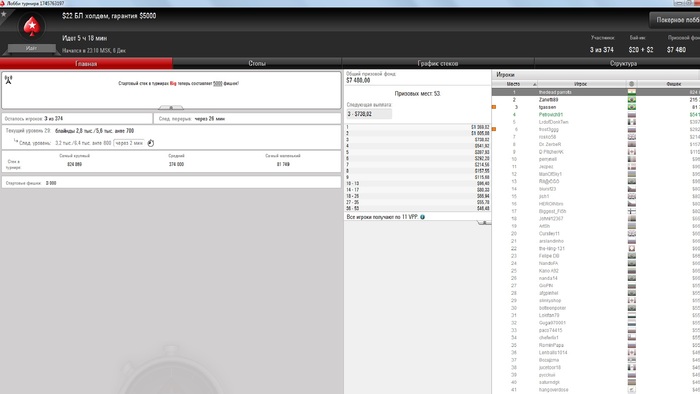The image size is (700, 394).
Task: Select player row NandoFA
Action: (596, 263)
